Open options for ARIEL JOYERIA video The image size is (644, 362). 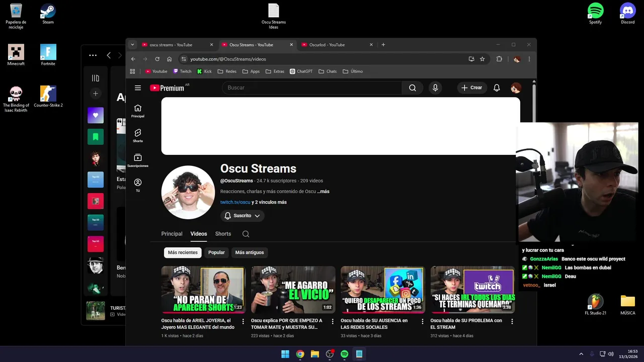tap(243, 321)
